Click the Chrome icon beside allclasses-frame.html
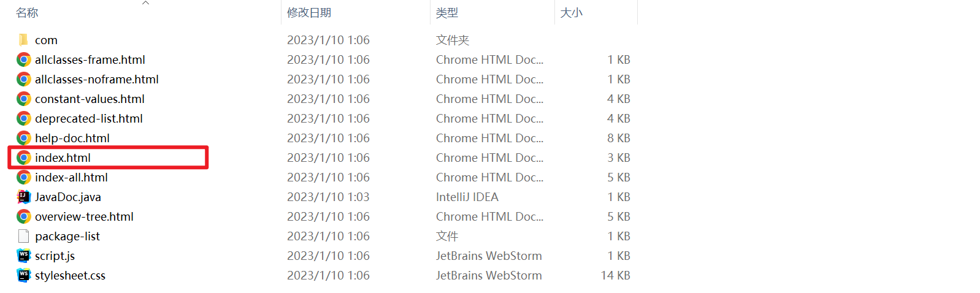 pos(23,59)
